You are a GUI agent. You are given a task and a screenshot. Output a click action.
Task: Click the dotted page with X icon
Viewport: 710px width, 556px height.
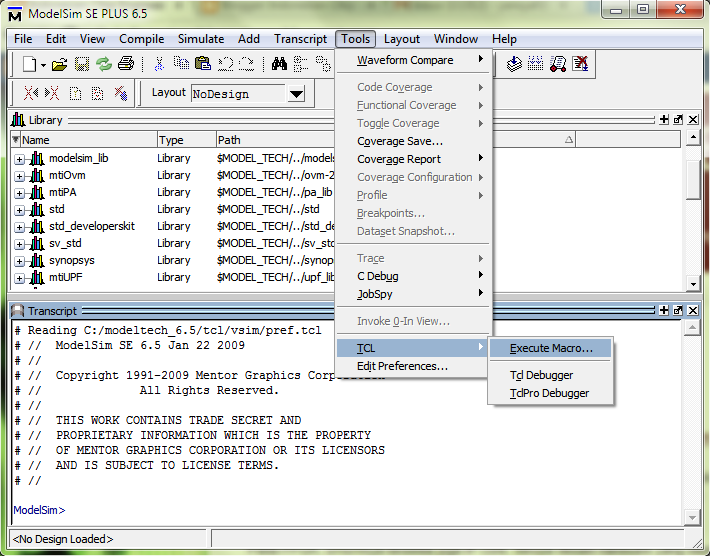[97, 93]
